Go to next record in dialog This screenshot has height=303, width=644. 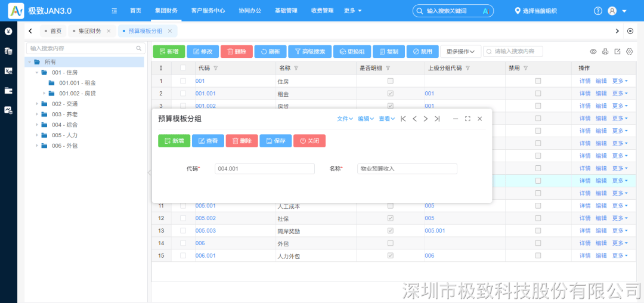[426, 119]
